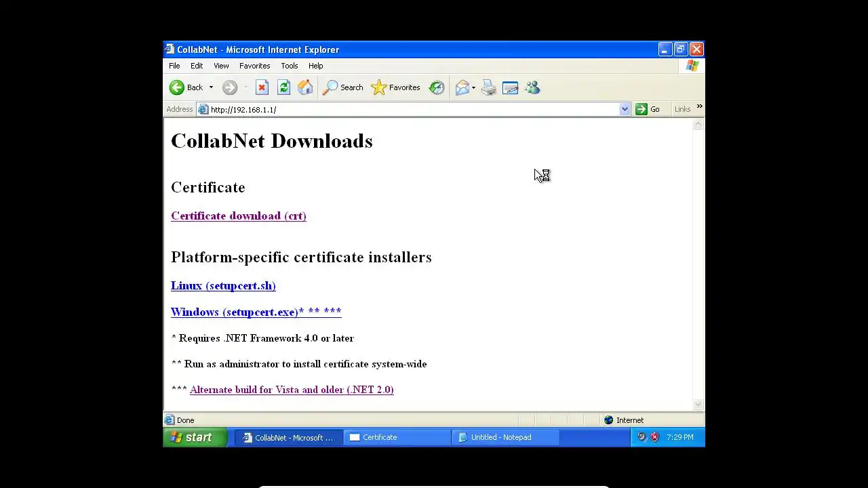Switch to Untitled - Notepad taskbar window

pyautogui.click(x=505, y=437)
